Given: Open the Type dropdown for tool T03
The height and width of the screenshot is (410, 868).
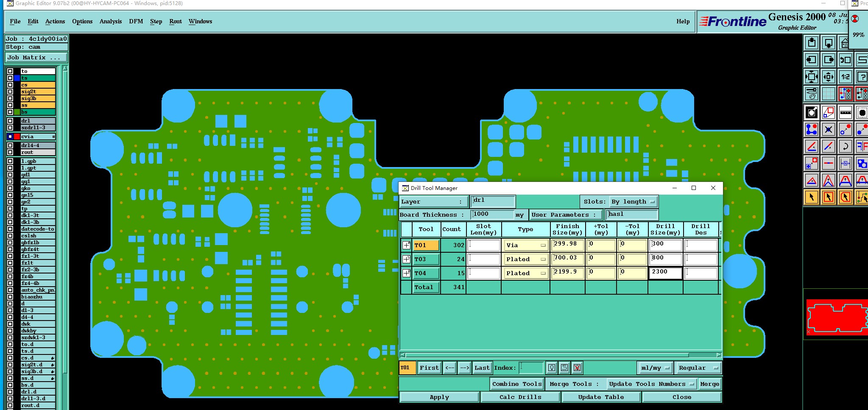Looking at the screenshot, I should [526, 259].
